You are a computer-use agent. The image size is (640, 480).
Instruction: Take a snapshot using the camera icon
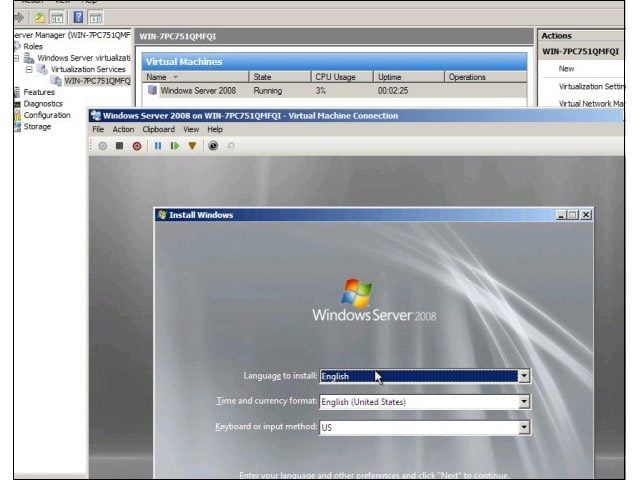pos(213,146)
